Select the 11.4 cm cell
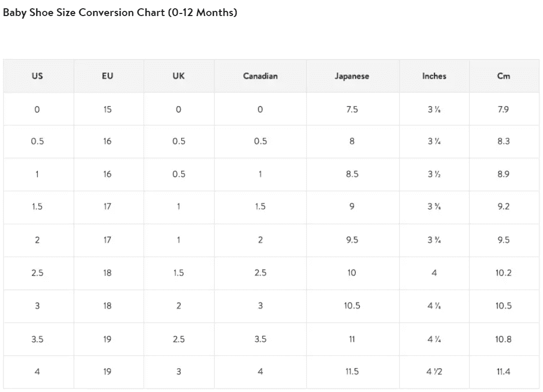 (x=504, y=372)
